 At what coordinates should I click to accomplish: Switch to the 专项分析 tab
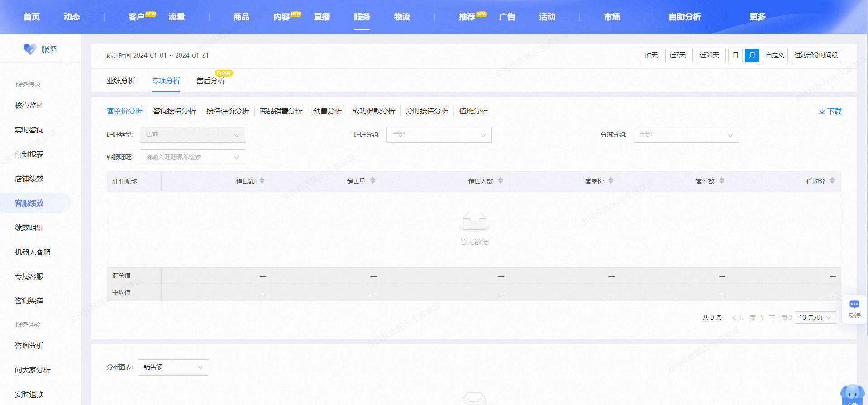tap(166, 81)
